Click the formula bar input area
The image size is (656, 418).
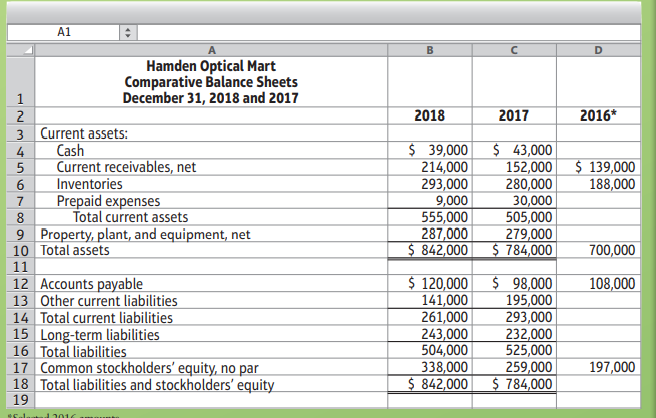pyautogui.click(x=389, y=32)
